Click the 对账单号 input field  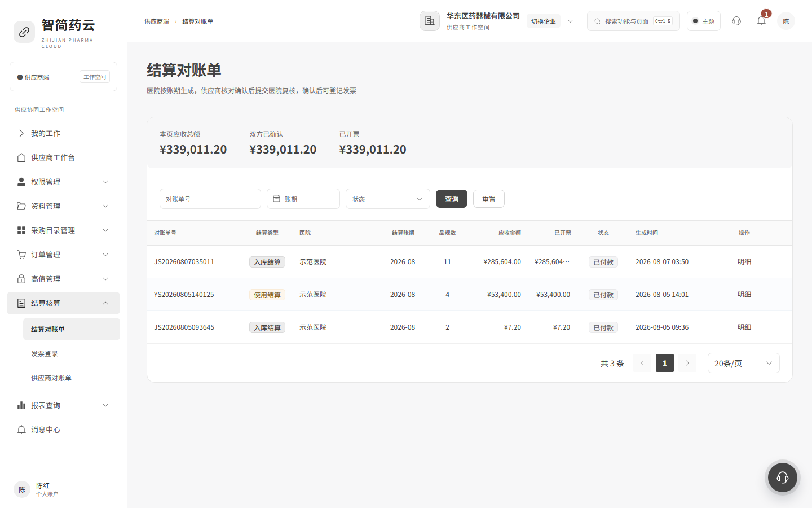click(x=210, y=199)
